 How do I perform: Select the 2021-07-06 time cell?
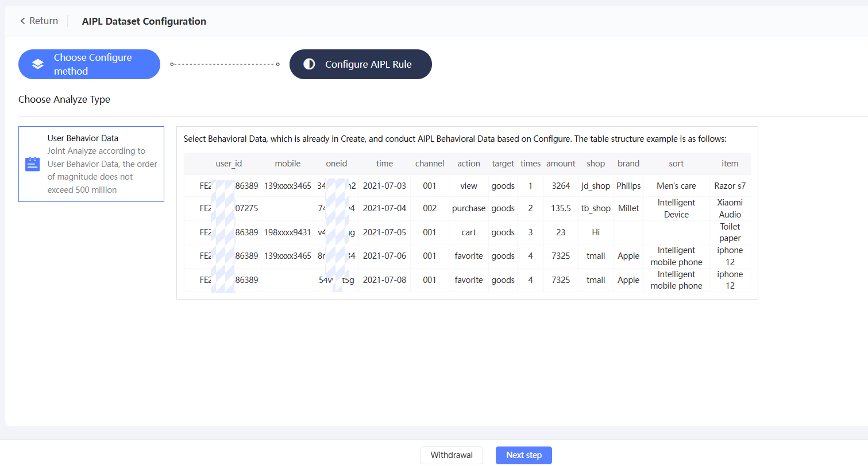click(x=384, y=256)
